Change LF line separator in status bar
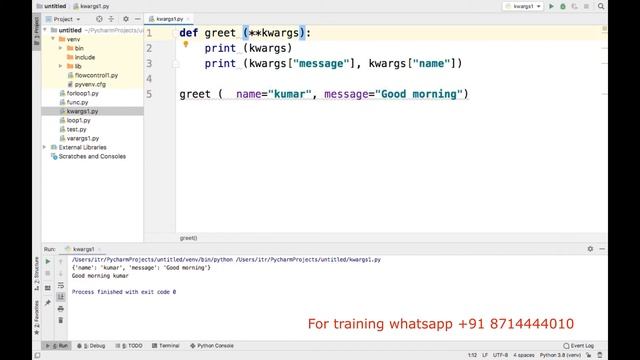The image size is (640, 360). 485,355
